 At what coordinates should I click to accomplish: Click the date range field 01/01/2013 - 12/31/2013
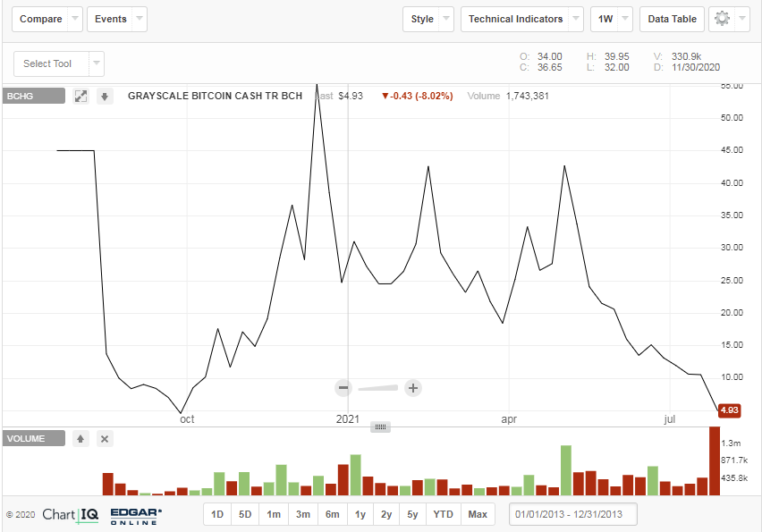(x=573, y=514)
